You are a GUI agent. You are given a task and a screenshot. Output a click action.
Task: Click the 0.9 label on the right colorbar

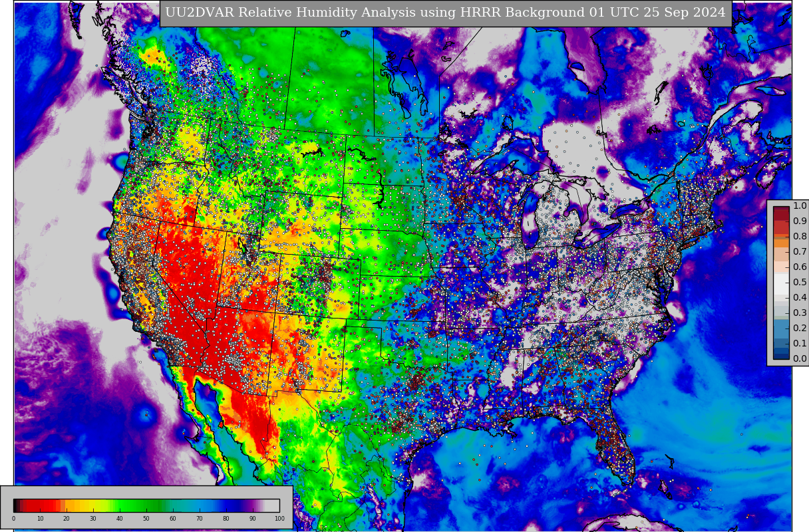click(x=800, y=221)
